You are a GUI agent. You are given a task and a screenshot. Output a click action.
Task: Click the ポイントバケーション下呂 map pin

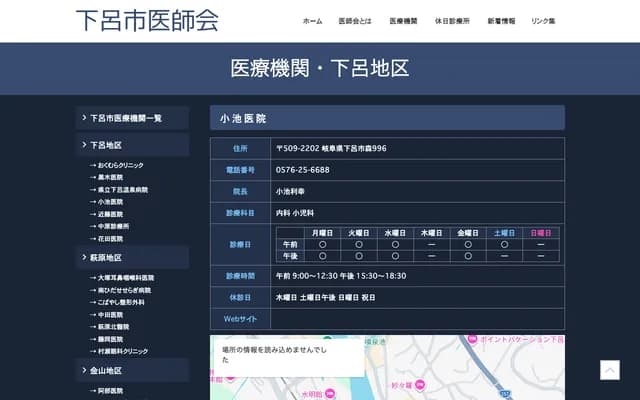pyautogui.click(x=473, y=341)
